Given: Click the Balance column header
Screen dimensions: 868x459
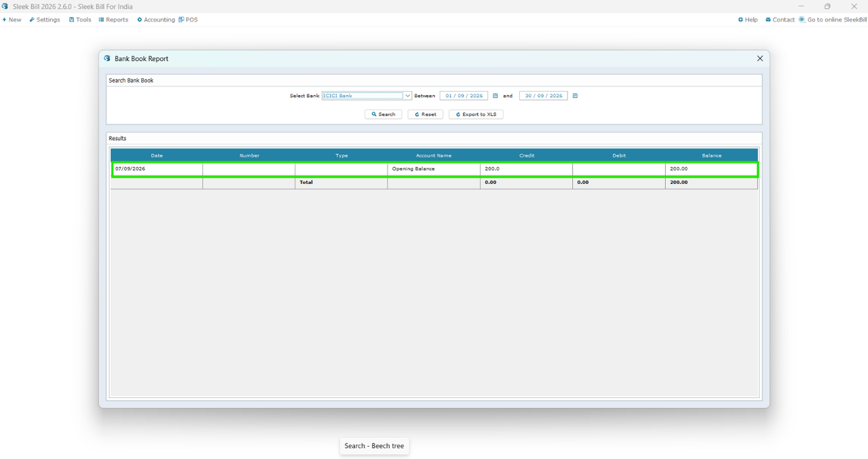Looking at the screenshot, I should pos(711,155).
